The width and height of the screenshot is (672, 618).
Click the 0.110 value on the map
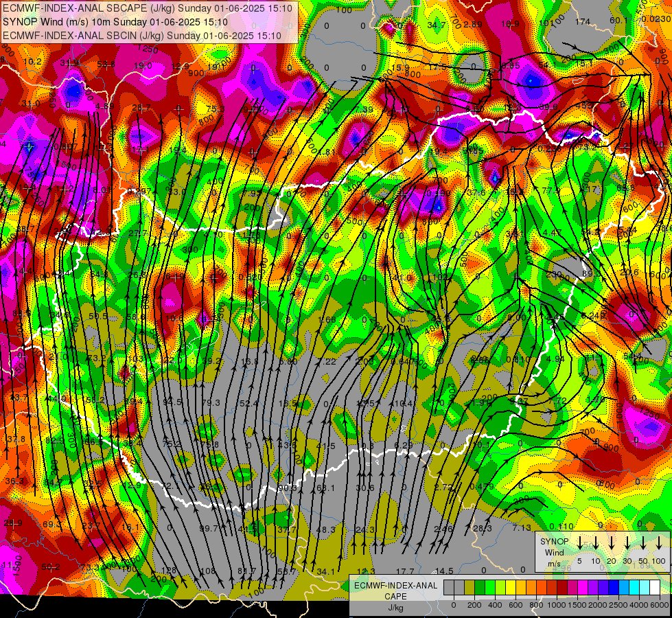click(561, 527)
